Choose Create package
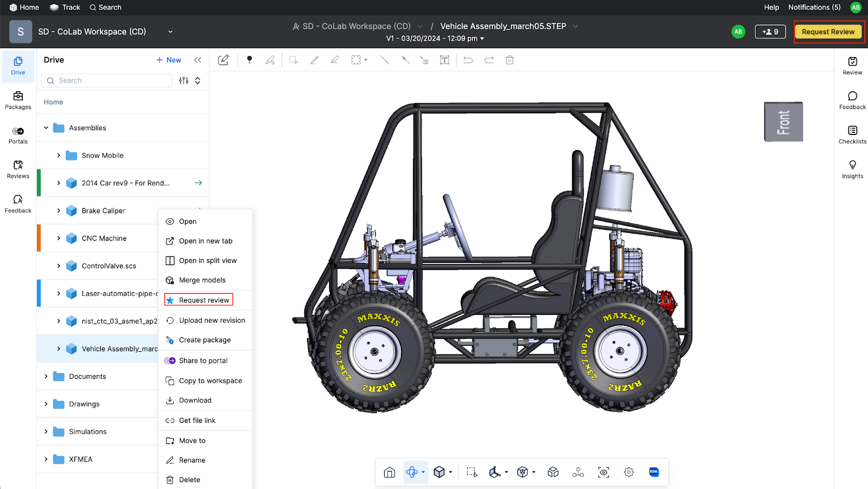Viewport: 868px width, 489px height. 205,340
